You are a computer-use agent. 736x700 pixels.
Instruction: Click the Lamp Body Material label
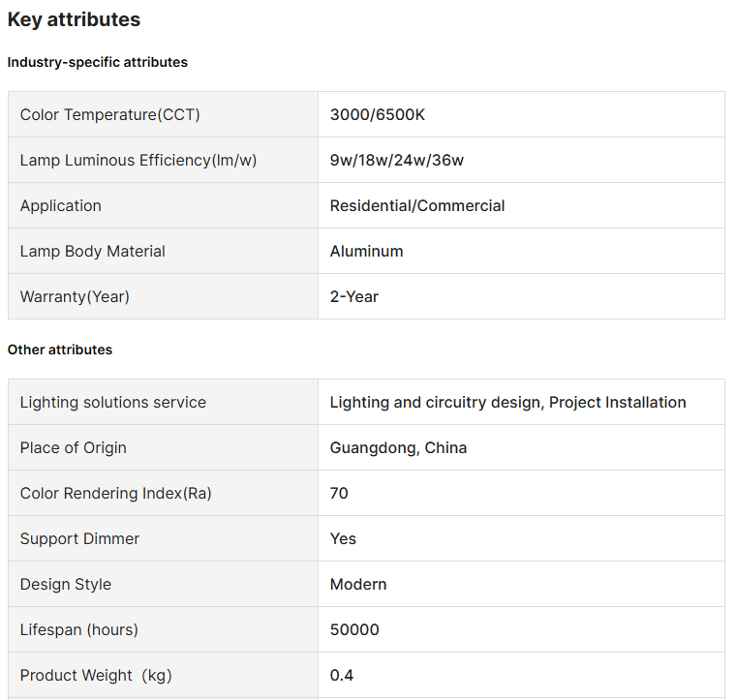(93, 252)
